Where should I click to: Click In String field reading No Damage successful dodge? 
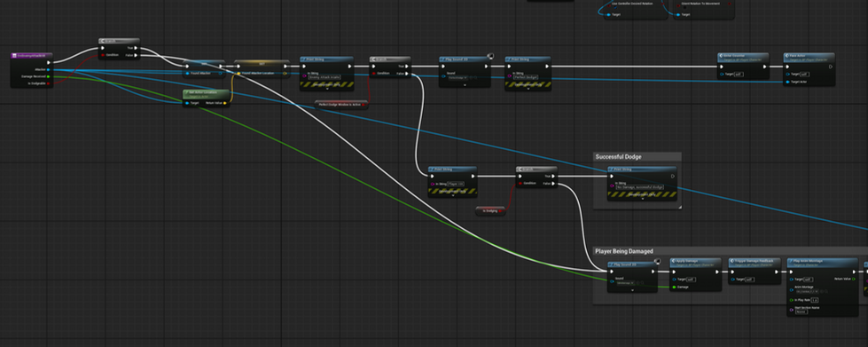click(639, 187)
